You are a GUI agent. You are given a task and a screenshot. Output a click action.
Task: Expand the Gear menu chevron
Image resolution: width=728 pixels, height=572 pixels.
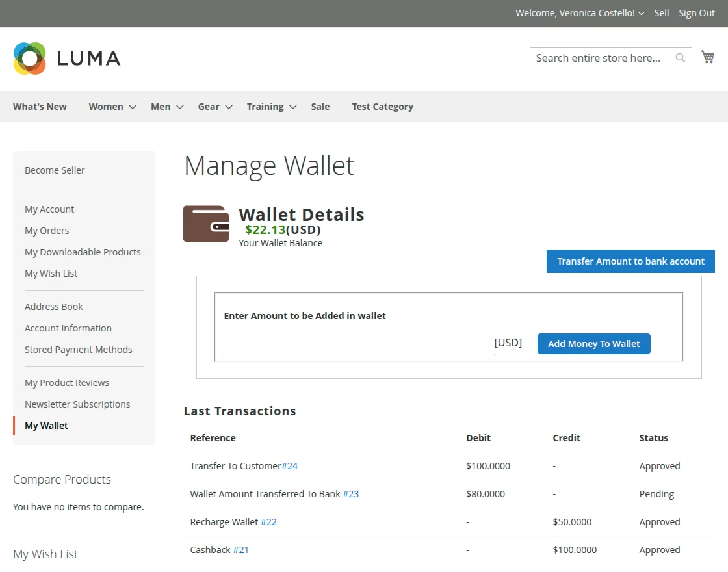pos(229,107)
